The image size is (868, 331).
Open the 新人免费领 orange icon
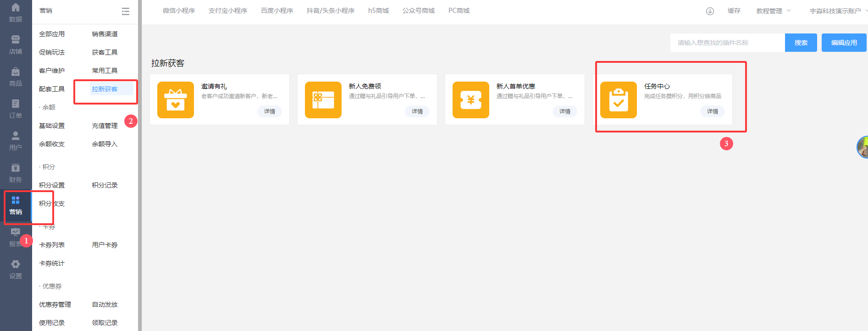click(323, 100)
